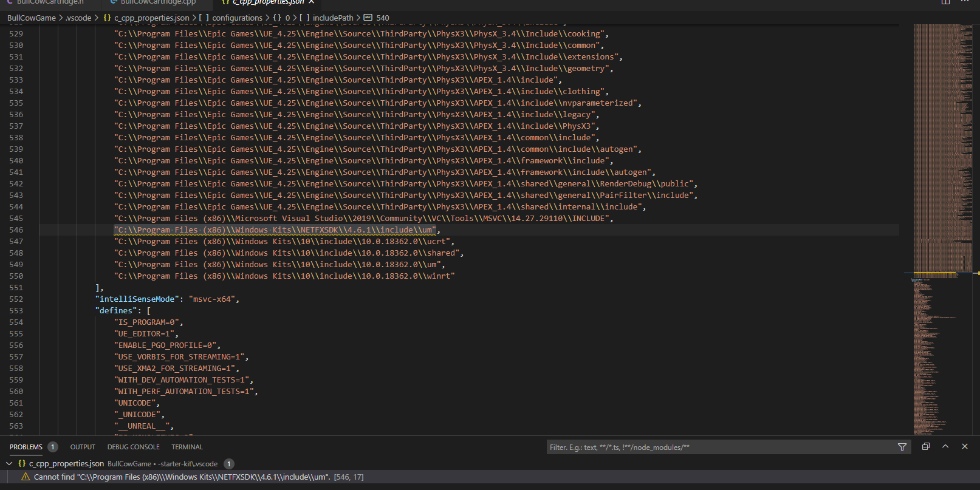Switch to the OUTPUT tab
The image size is (980, 490).
tap(83, 447)
